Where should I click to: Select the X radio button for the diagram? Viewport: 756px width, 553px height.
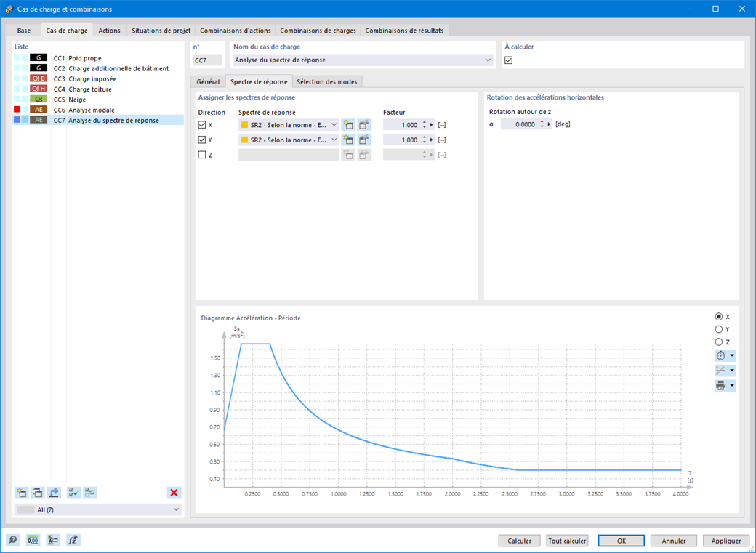[719, 317]
